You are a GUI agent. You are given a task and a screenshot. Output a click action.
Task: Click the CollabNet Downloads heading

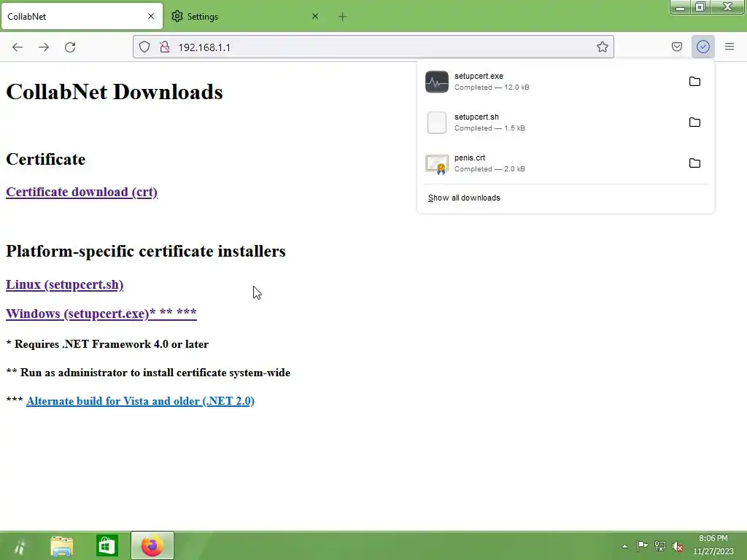tap(115, 92)
